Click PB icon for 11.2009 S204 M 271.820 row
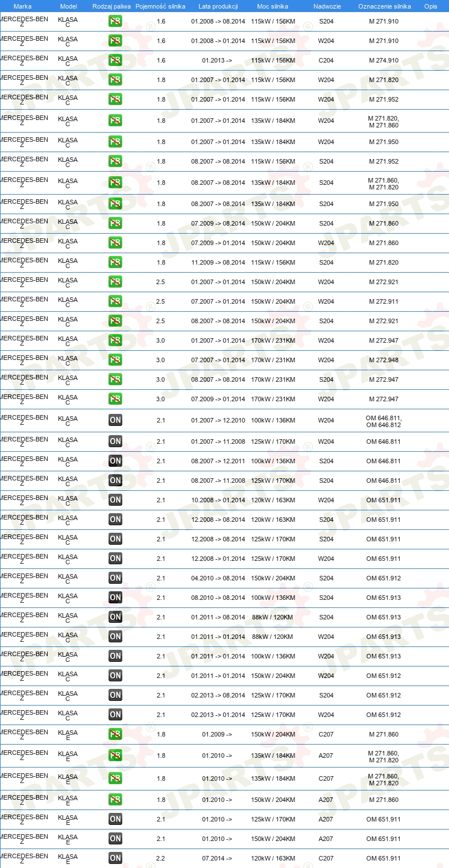This screenshot has width=449, height=868. pyautogui.click(x=115, y=262)
